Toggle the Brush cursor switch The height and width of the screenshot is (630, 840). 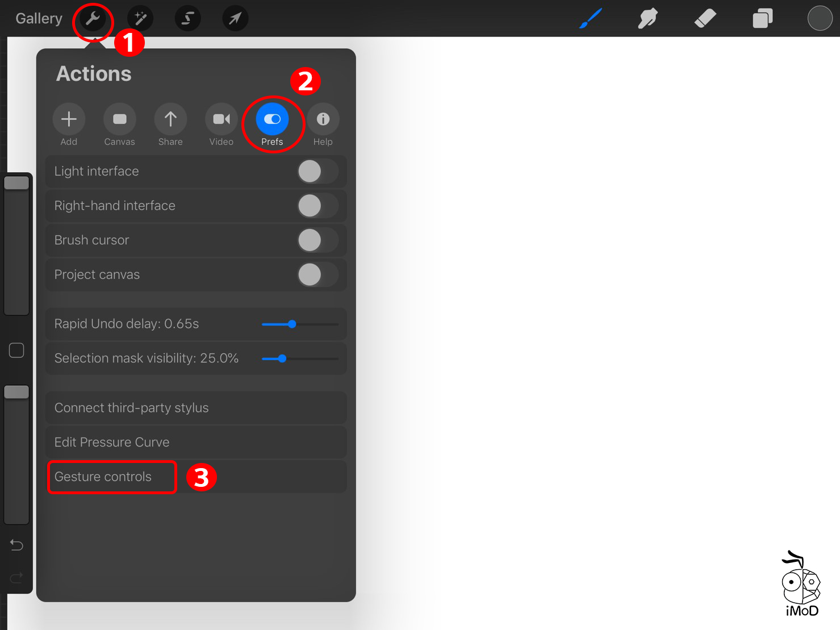[x=317, y=240]
